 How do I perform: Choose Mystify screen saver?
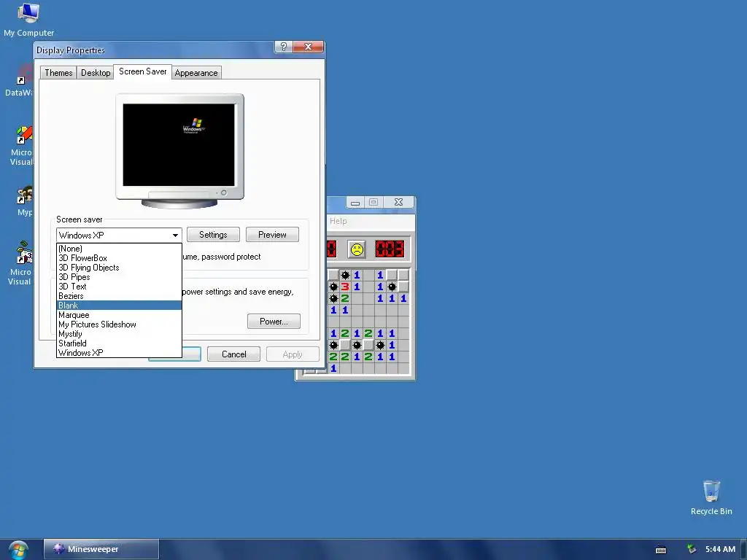[x=119, y=334]
